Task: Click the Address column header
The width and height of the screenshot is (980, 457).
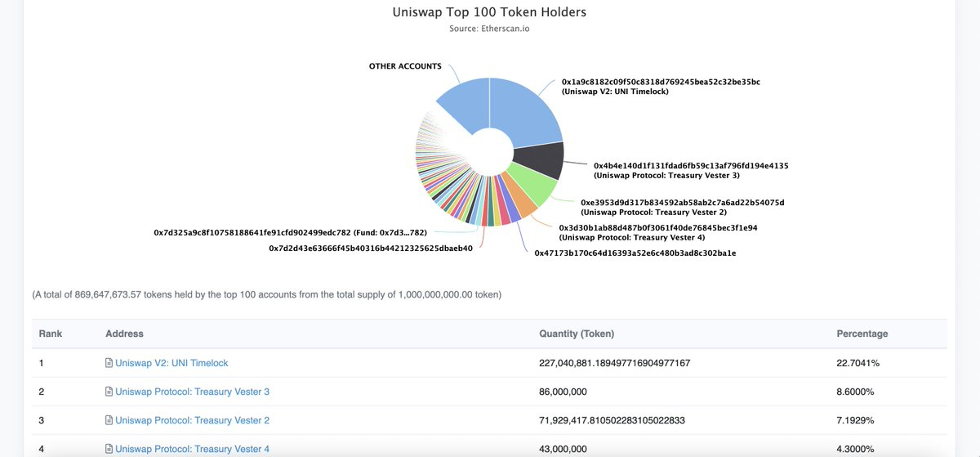Action: click(x=124, y=334)
